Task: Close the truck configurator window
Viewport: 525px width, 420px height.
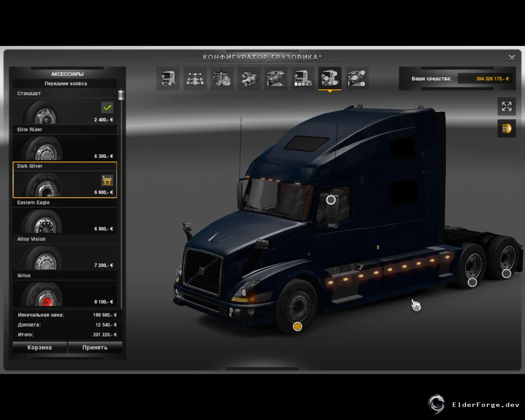Action: [511, 58]
